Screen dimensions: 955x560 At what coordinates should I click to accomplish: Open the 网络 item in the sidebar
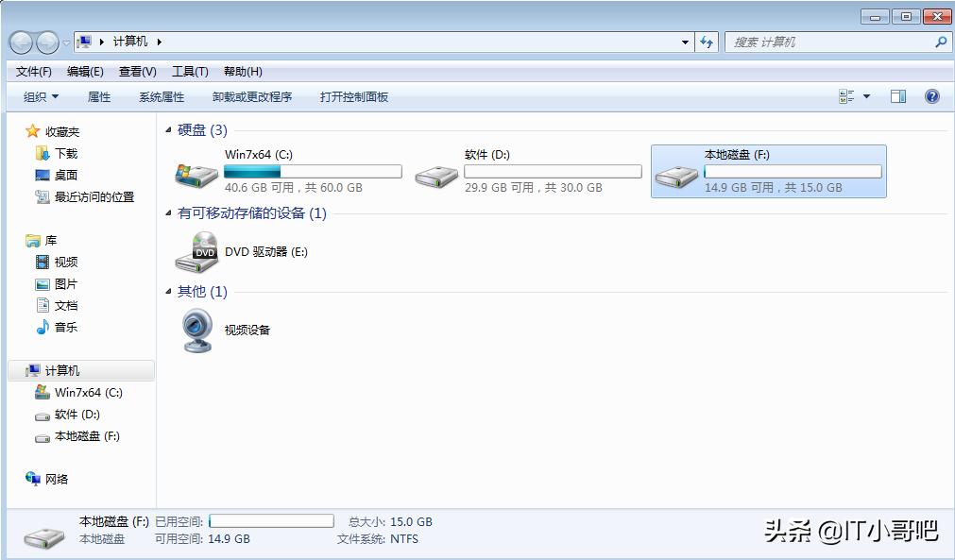[58, 479]
